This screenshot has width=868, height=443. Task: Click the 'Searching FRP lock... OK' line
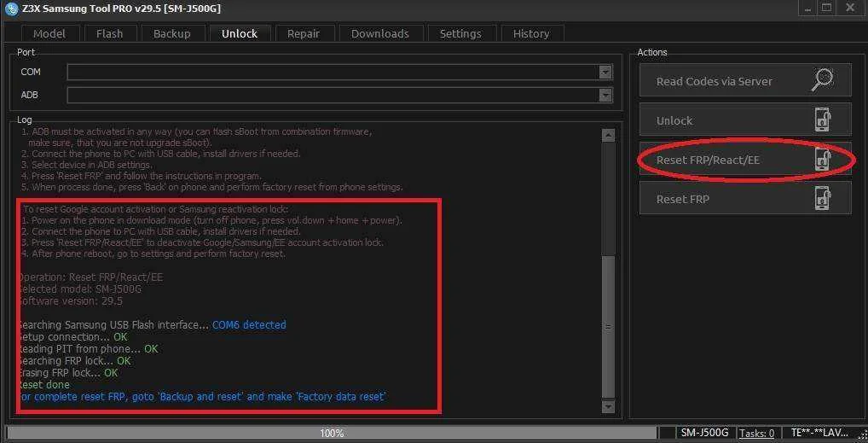[x=74, y=360]
